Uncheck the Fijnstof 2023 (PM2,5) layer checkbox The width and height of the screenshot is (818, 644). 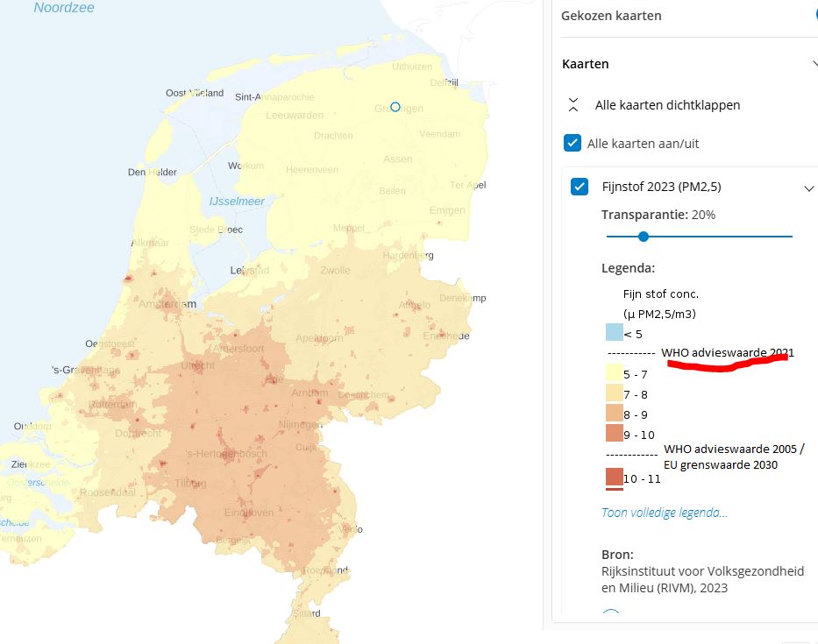(580, 187)
